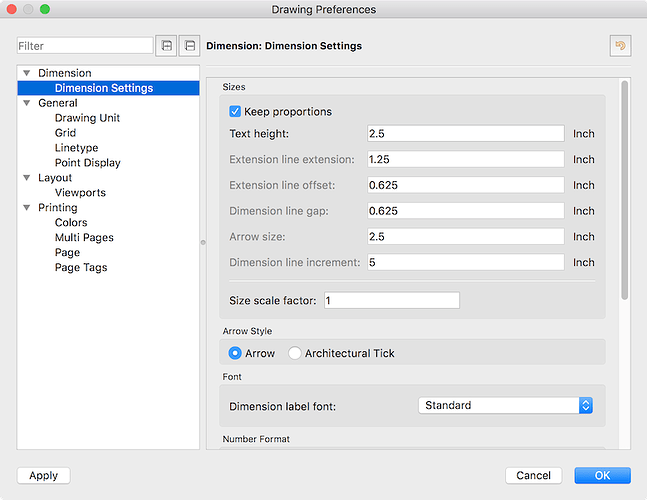
Task: Click the expand all tree button
Action: [166, 46]
